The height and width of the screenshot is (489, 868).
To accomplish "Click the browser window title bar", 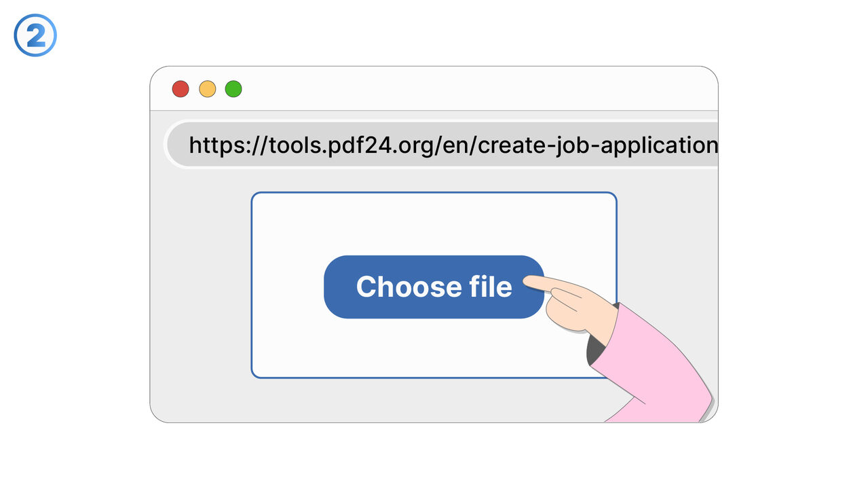I will click(475, 89).
